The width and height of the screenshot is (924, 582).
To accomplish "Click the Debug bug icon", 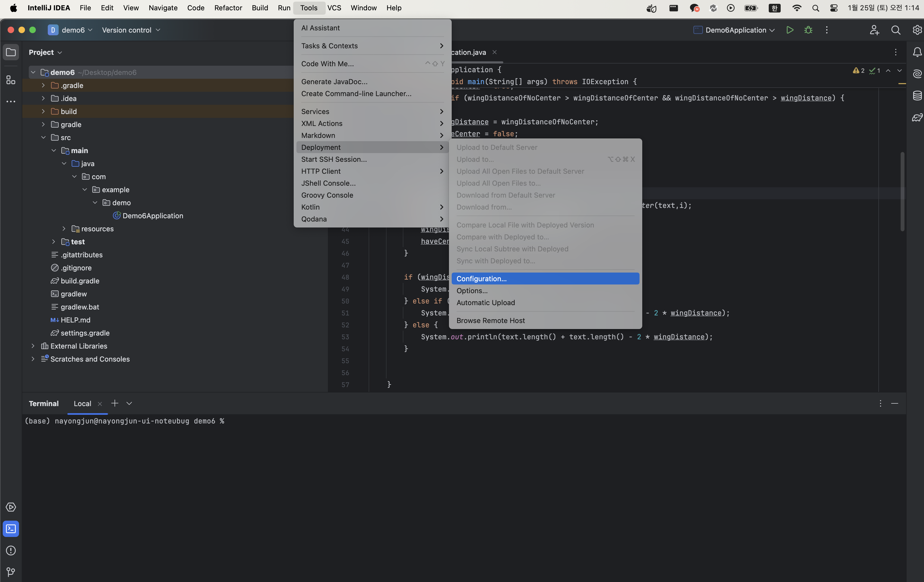I will coord(808,30).
